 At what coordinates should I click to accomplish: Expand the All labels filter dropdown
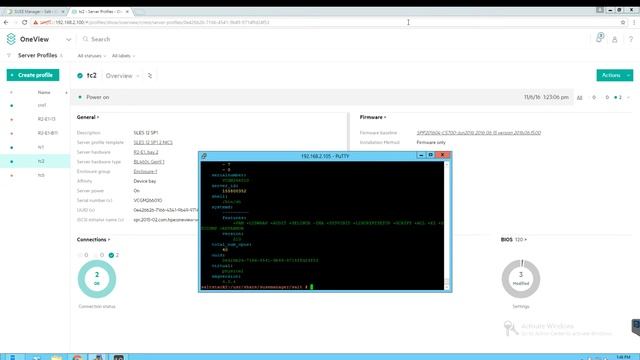pos(123,56)
